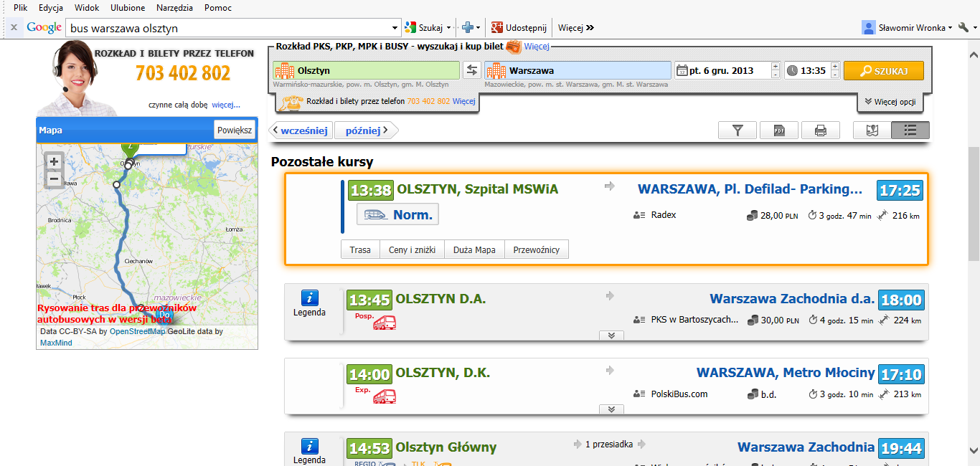Open the MaxMind link

pyautogui.click(x=56, y=343)
